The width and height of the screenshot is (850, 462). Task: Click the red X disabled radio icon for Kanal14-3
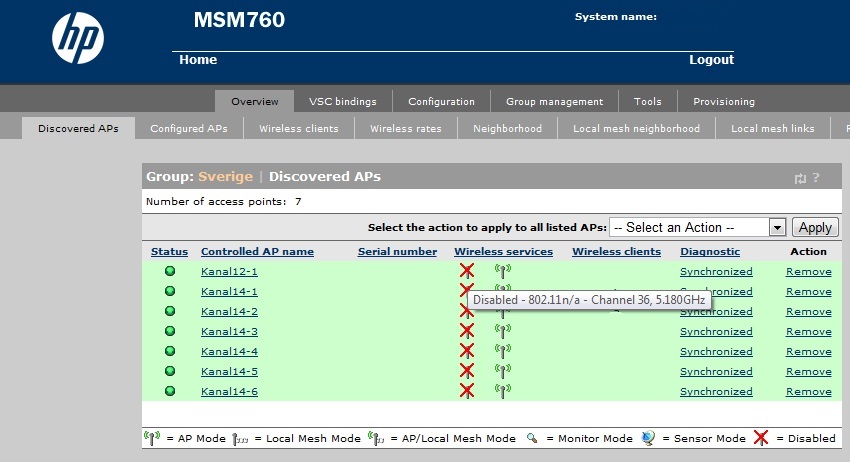point(467,330)
